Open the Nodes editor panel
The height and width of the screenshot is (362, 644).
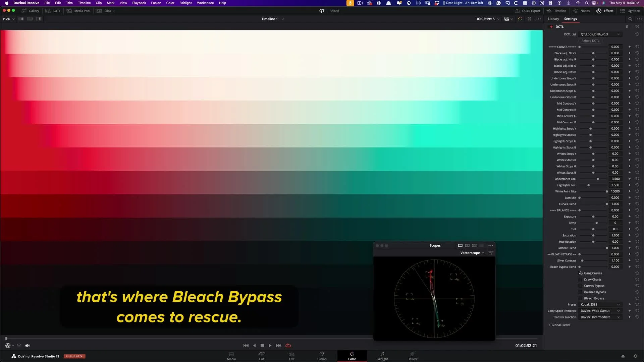[582, 11]
